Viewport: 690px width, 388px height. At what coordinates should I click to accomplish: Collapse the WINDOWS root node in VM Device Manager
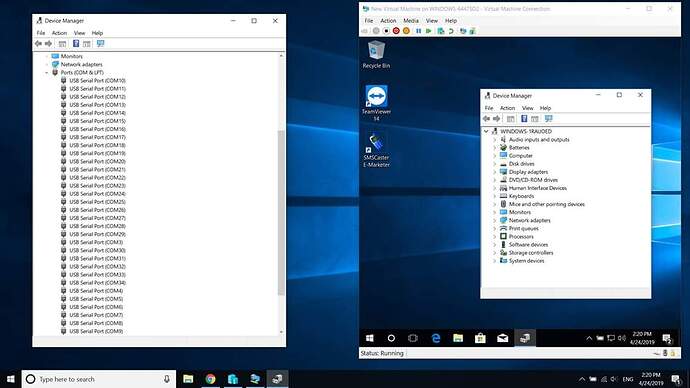click(486, 131)
